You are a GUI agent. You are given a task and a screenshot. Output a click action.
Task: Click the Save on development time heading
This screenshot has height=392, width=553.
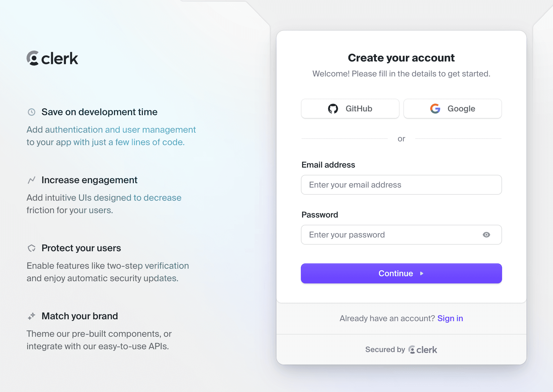tap(99, 112)
